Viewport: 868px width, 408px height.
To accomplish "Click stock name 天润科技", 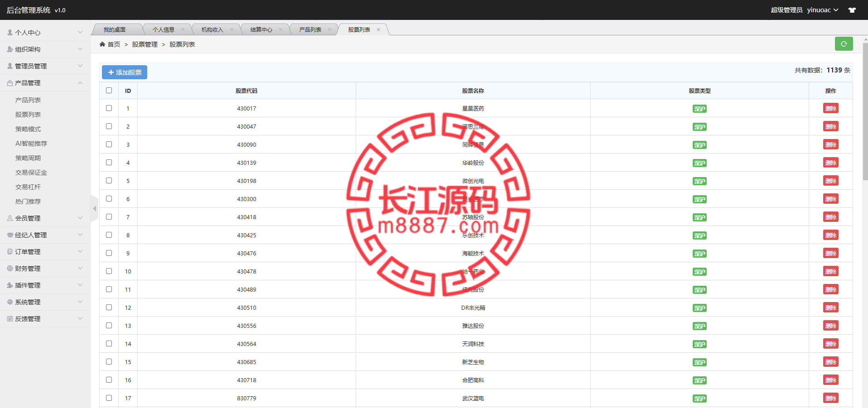I will coord(473,344).
